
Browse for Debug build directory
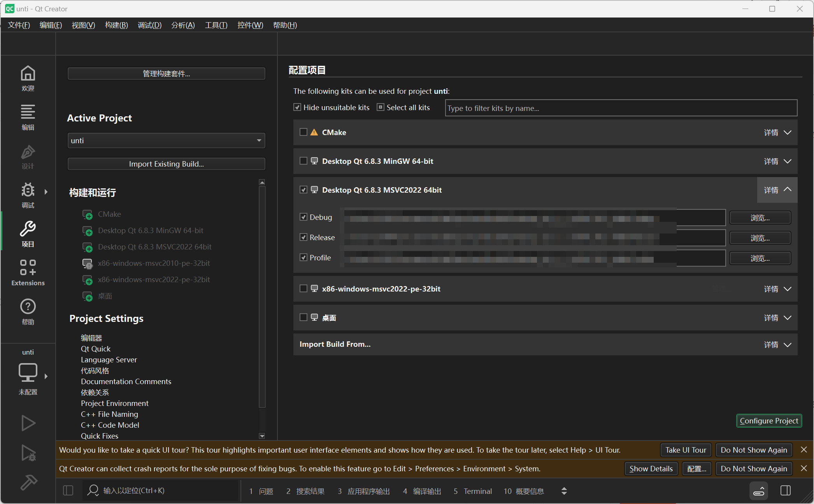760,218
